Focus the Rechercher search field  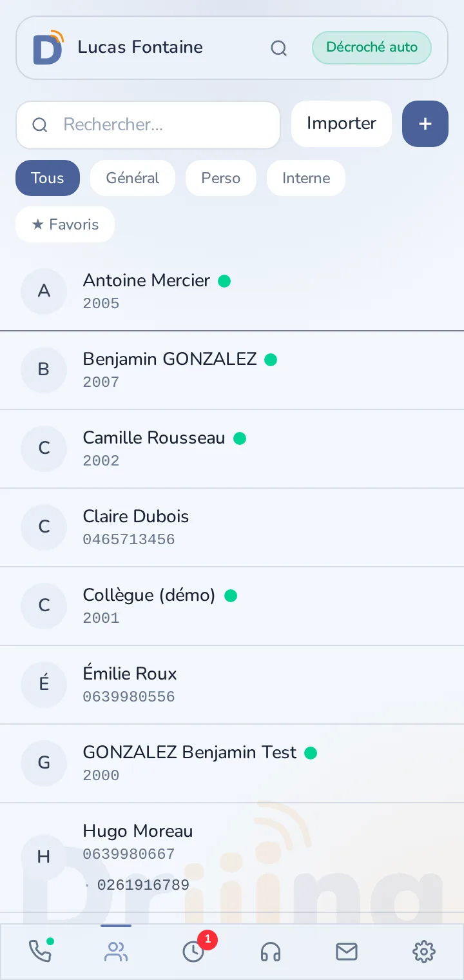tap(148, 124)
